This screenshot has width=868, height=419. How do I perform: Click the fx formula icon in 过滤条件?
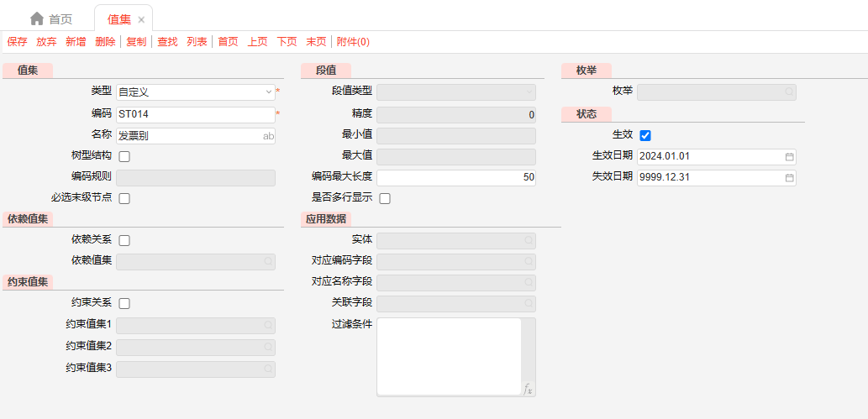[x=528, y=390]
